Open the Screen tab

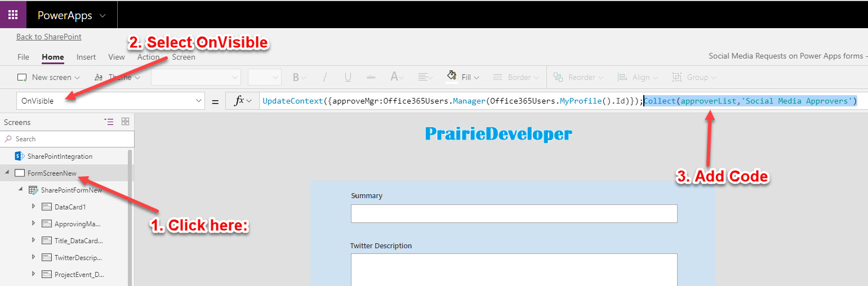coord(184,57)
